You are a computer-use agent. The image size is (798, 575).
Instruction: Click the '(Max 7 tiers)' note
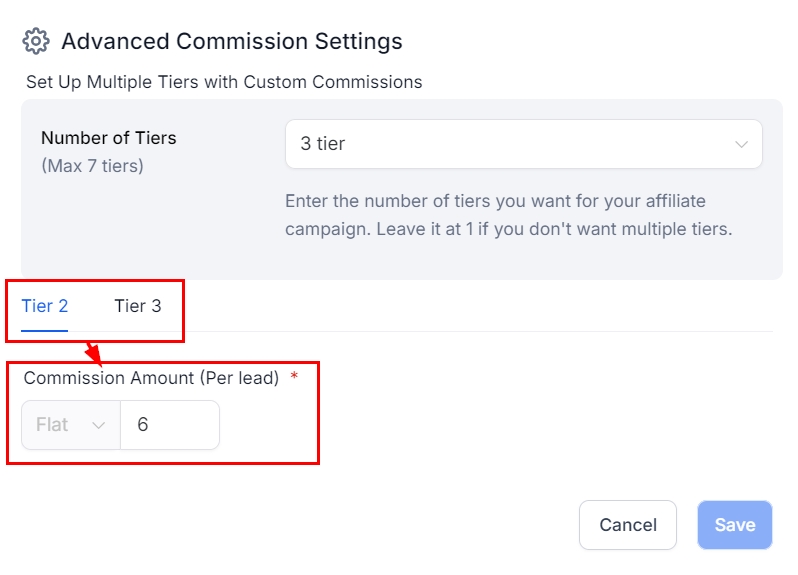[x=92, y=166]
